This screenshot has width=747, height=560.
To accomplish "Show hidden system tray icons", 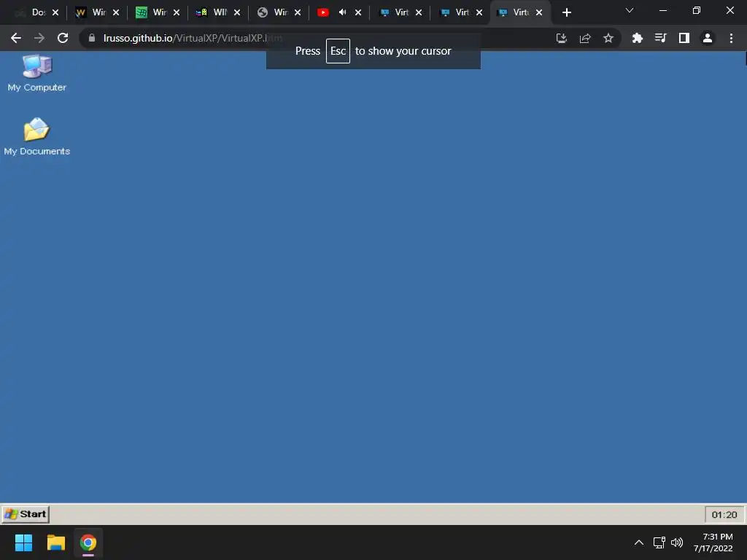I will 639,542.
